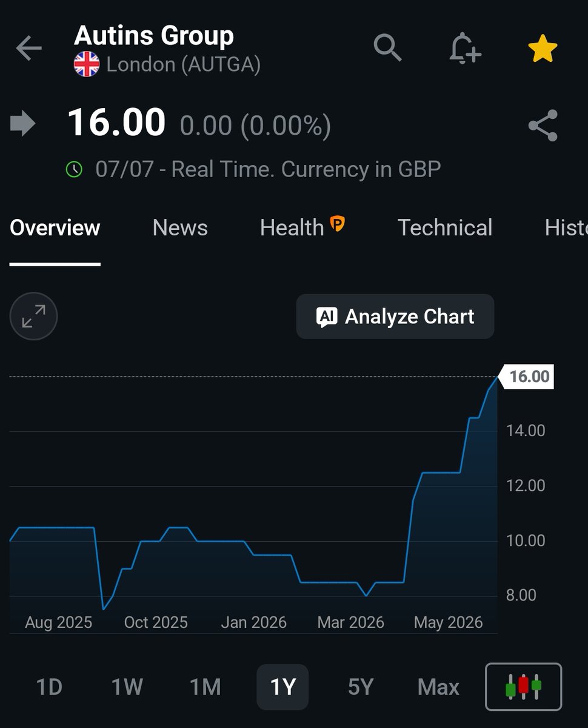The image size is (588, 728).
Task: Tap the Jan 2026 date label
Action: pyautogui.click(x=253, y=622)
